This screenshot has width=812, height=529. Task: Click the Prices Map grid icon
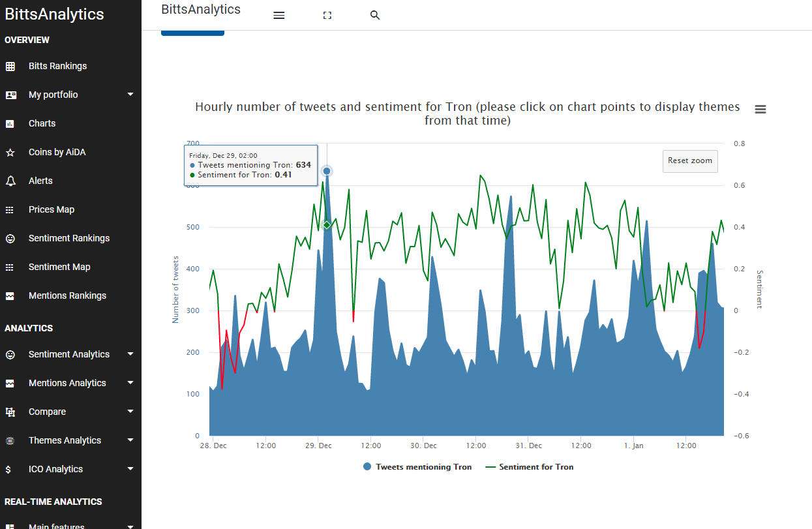pos(10,209)
